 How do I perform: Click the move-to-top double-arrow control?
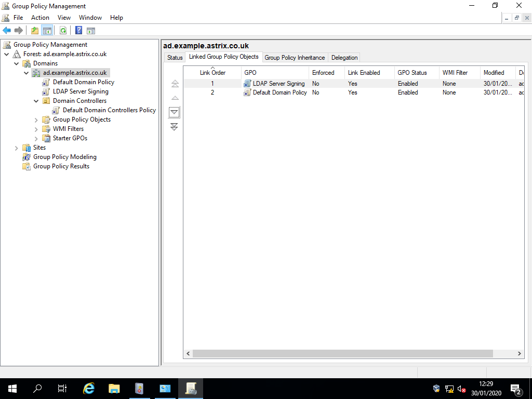click(x=175, y=83)
